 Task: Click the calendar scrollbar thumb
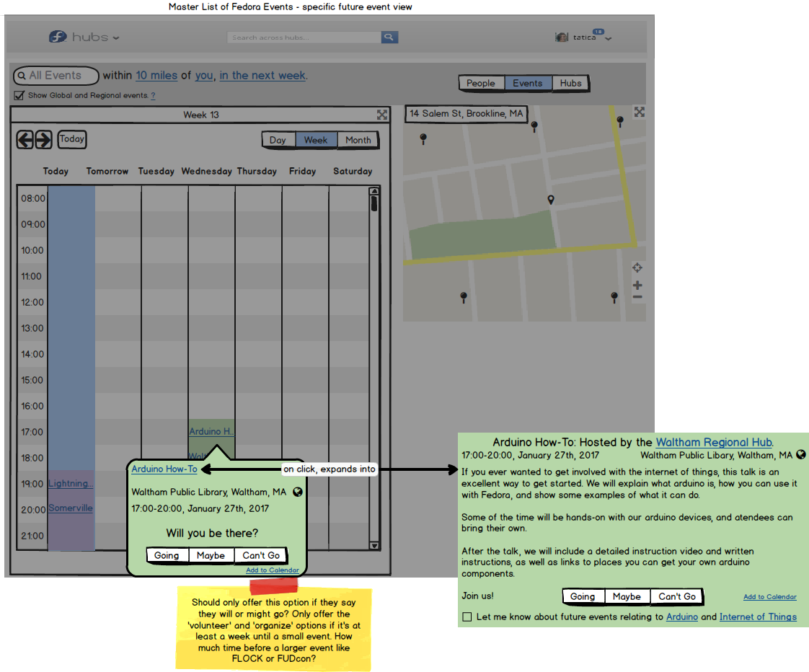pyautogui.click(x=374, y=203)
